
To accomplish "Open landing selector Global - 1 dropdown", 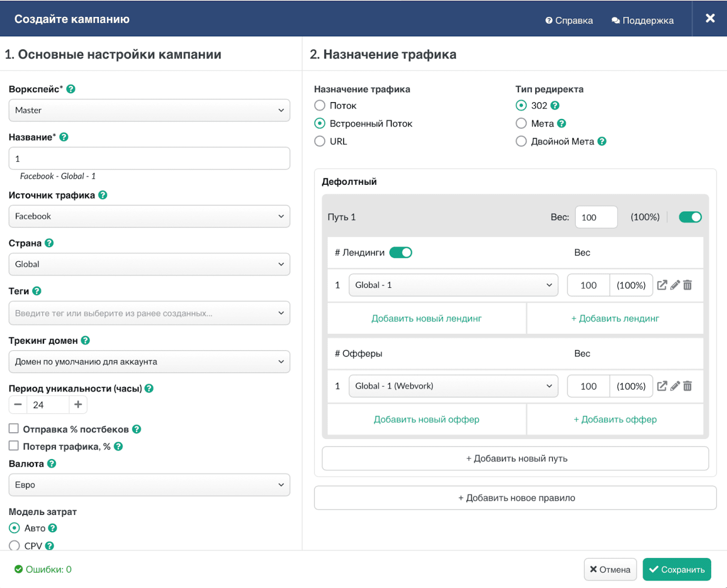I will coord(454,285).
